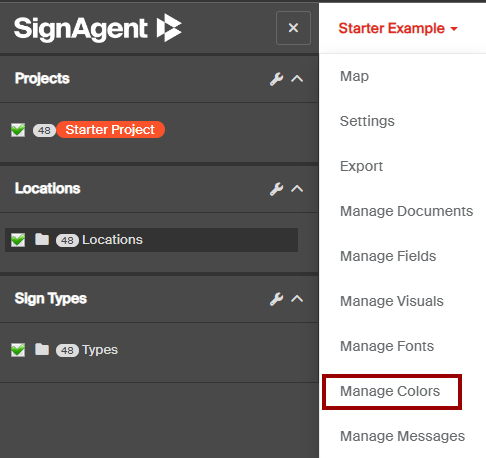
Task: Toggle the Locations folder checkbox
Action: click(18, 240)
